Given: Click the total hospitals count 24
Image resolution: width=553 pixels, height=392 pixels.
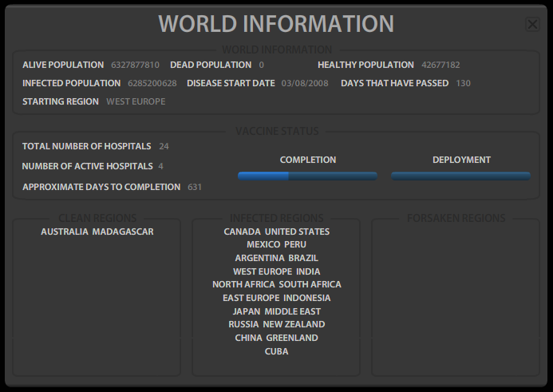Looking at the screenshot, I should tap(164, 146).
